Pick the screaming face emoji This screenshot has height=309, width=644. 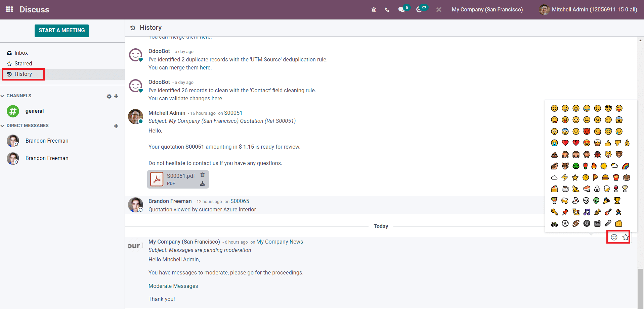point(619,120)
